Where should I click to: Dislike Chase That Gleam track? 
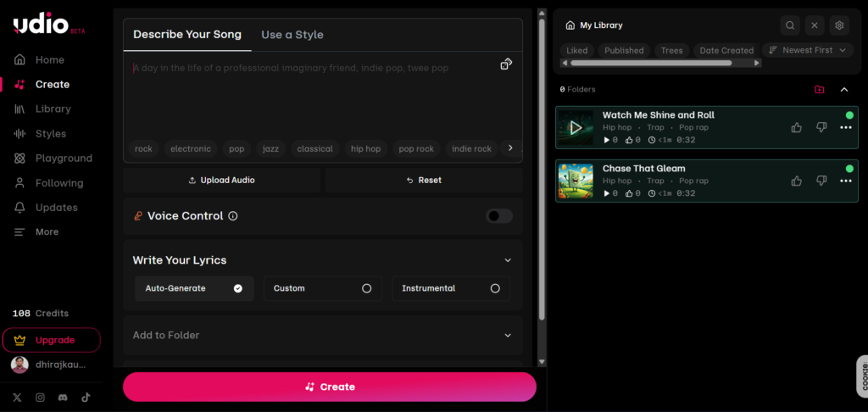(x=821, y=181)
